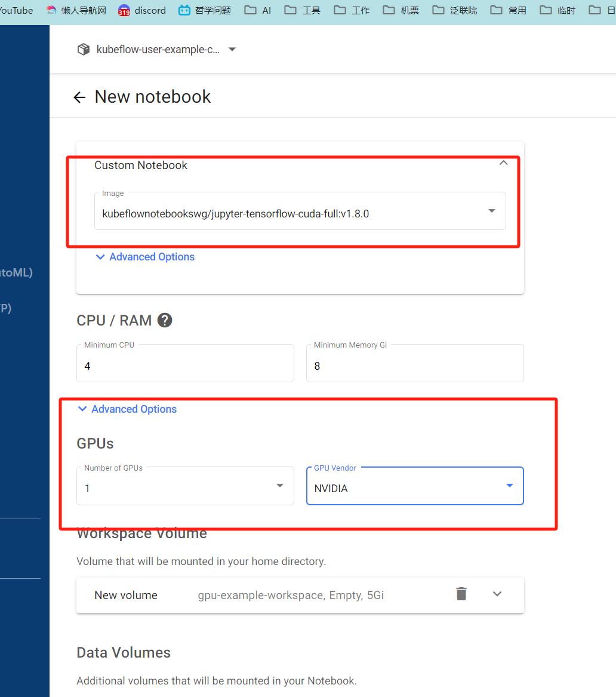
Task: Open the AI bookmarks folder
Action: click(x=258, y=10)
